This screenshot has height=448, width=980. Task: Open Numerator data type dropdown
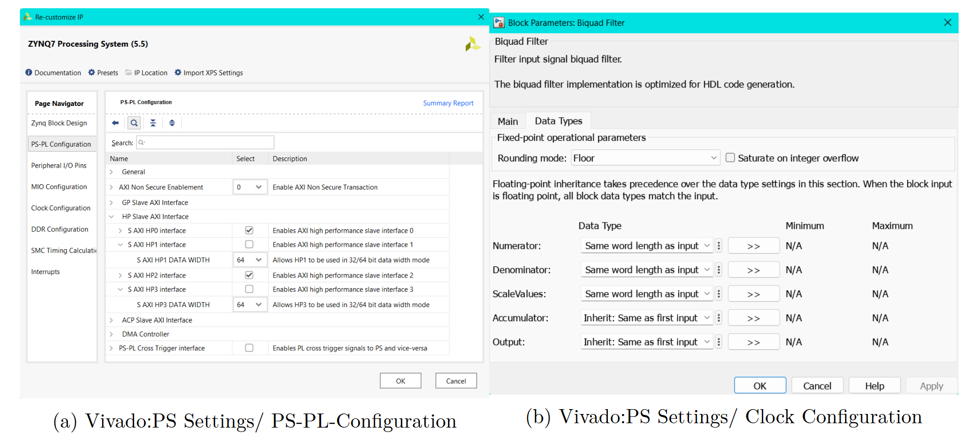pos(647,246)
